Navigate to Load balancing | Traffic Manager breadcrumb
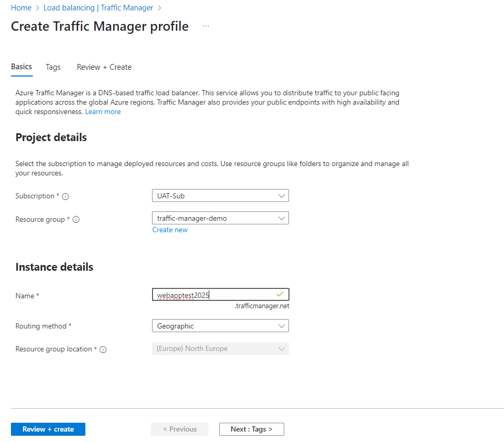Image resolution: width=504 pixels, height=442 pixels. point(98,8)
